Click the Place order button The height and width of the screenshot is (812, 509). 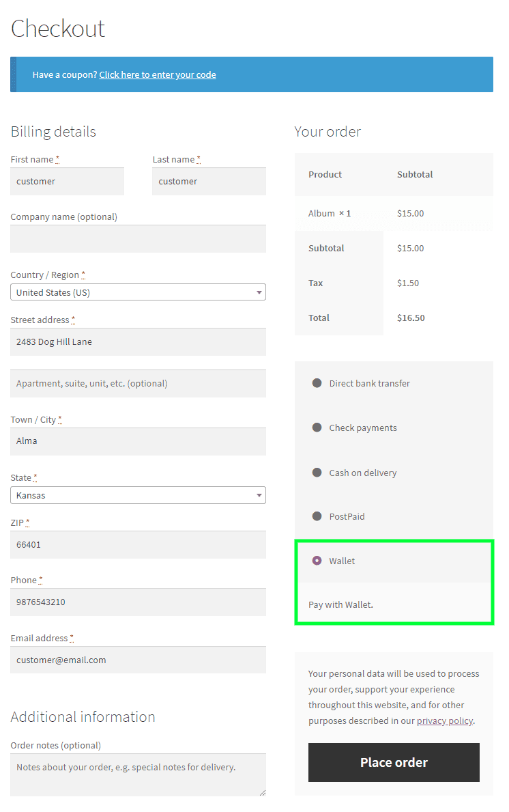[394, 762]
